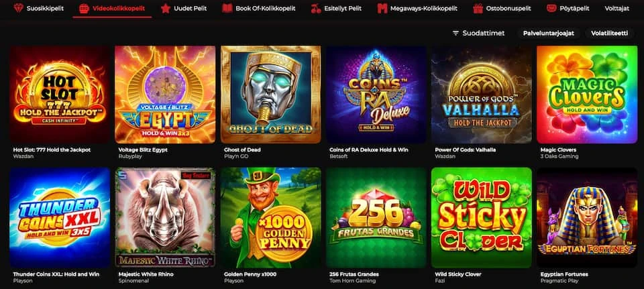Image resolution: width=644 pixels, height=289 pixels.
Task: Expand the Volatiliteetti filter dropdown
Action: point(609,34)
